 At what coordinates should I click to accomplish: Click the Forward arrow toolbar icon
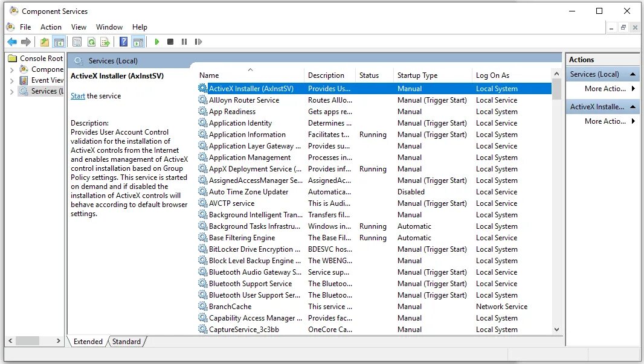(26, 42)
